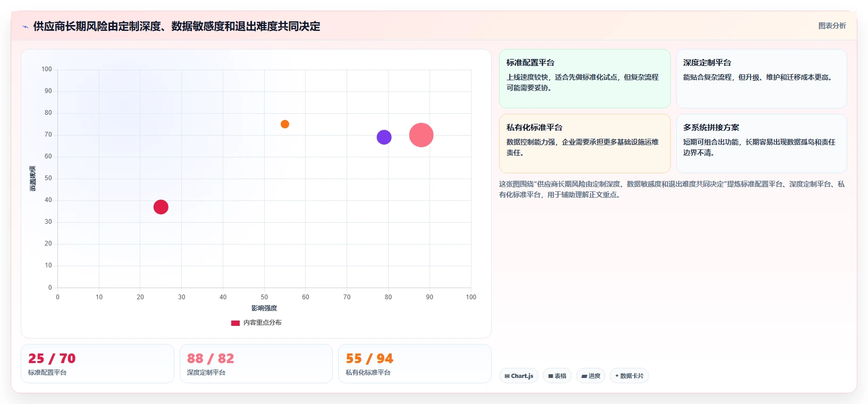
Task: Click the Chart.js tag
Action: (x=519, y=376)
